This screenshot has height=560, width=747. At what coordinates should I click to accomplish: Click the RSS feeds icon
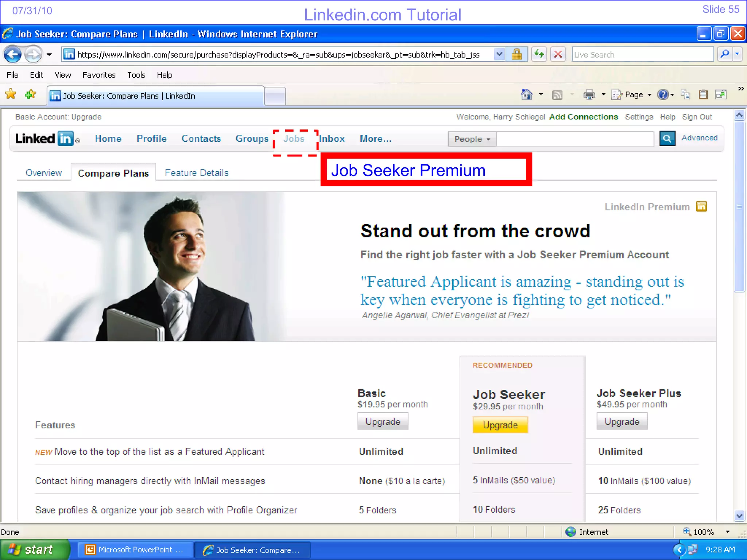[x=557, y=95]
